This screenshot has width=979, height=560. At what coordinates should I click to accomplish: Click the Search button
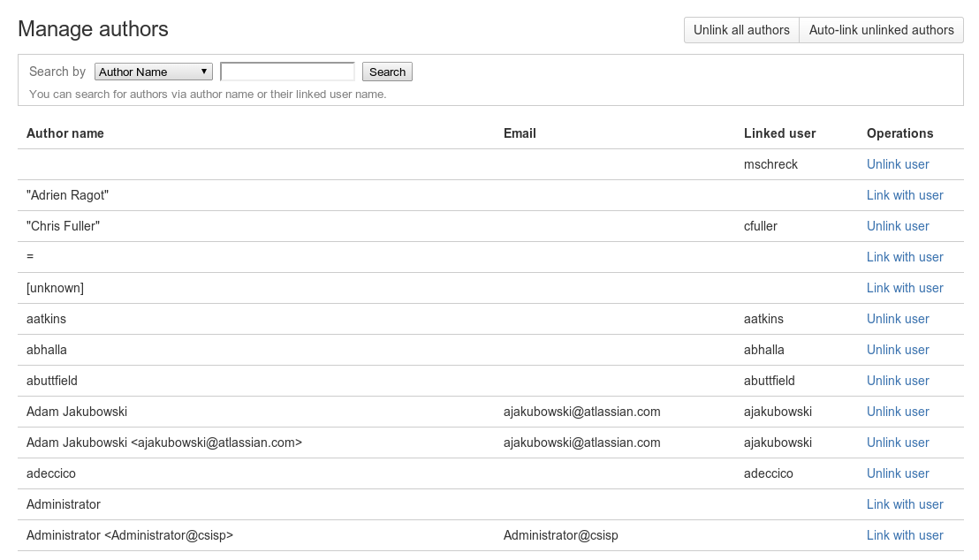tap(387, 72)
